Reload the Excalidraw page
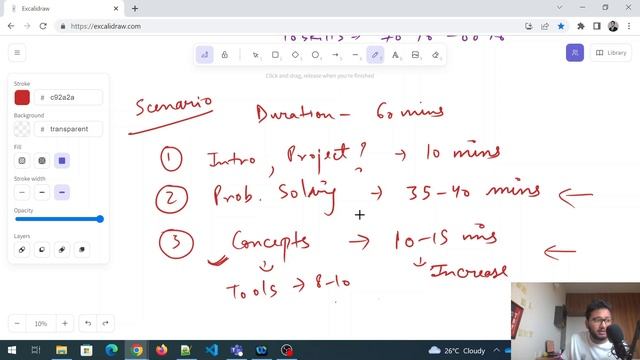This screenshot has height=360, width=640. tap(43, 26)
